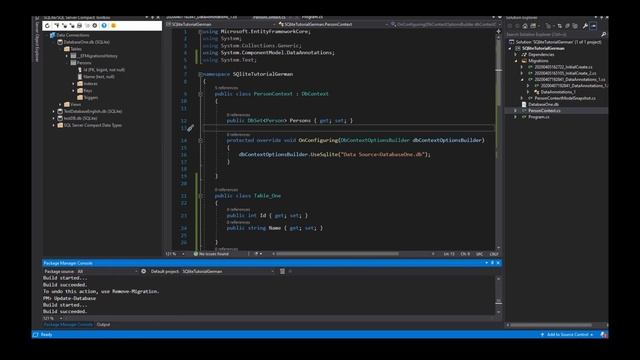The image size is (640, 360).
Task: Click Add to Source Control button
Action: [567, 335]
